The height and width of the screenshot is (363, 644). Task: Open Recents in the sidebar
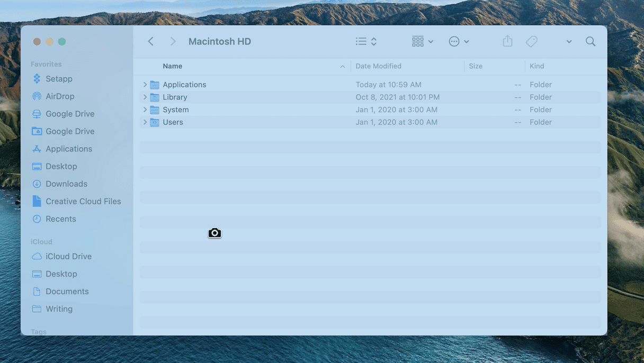pos(54,219)
